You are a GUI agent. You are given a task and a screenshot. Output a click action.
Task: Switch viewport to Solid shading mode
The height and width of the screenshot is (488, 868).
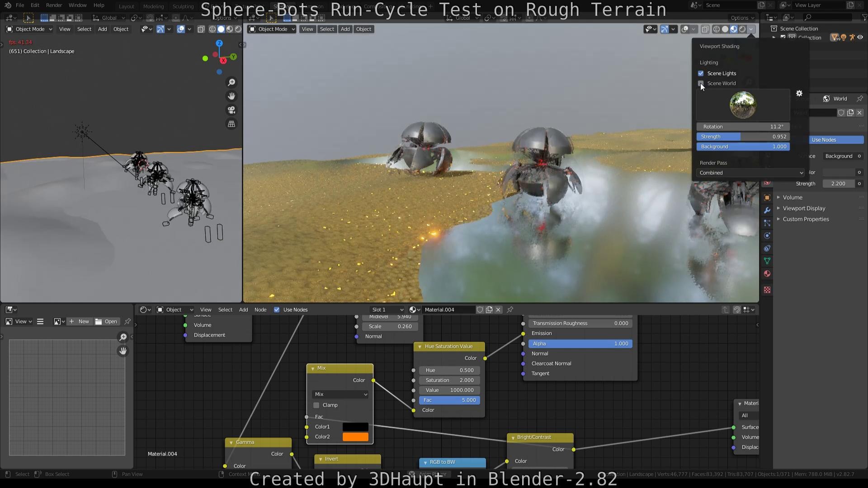pyautogui.click(x=725, y=29)
